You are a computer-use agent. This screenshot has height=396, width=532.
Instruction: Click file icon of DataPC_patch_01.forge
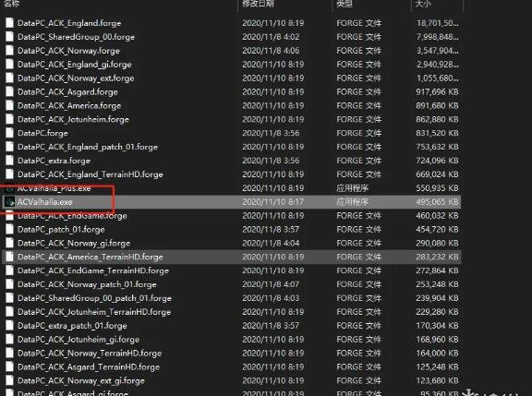coord(10,230)
